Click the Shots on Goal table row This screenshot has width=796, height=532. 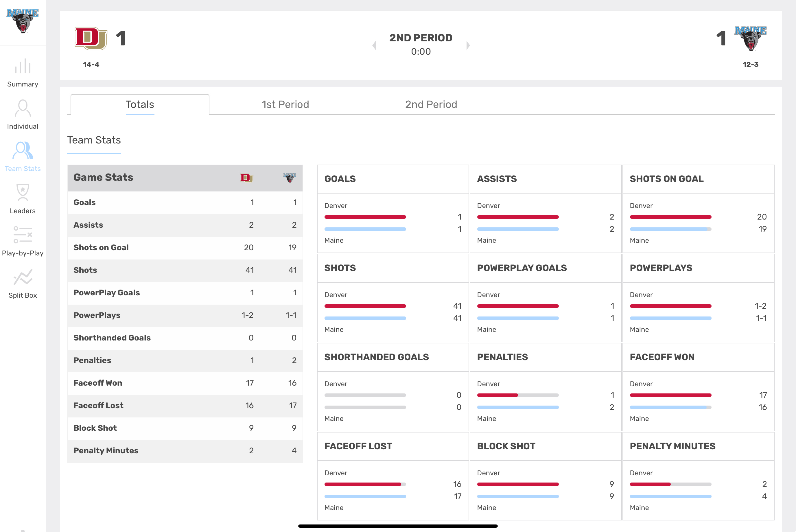pos(185,248)
